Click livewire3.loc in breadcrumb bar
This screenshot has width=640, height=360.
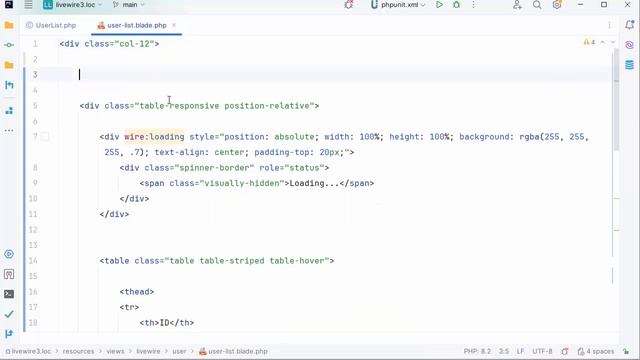point(29,351)
